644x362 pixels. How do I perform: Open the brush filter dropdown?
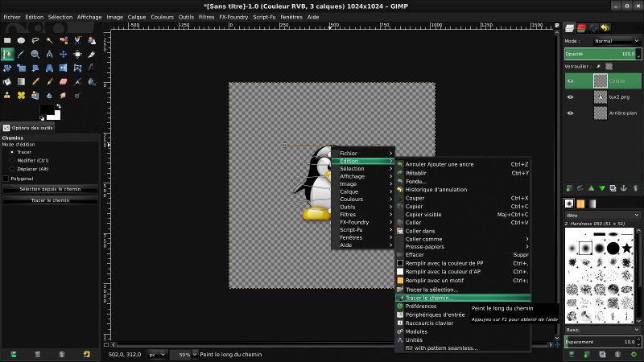point(602,215)
